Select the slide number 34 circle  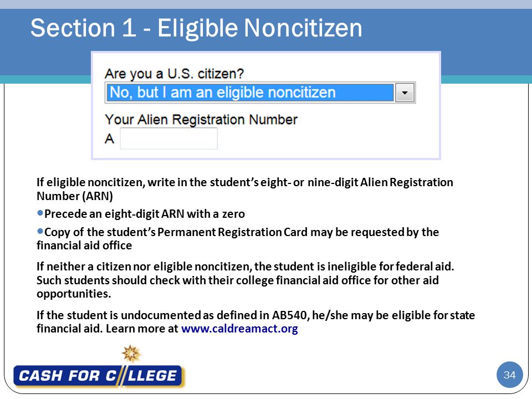509,375
